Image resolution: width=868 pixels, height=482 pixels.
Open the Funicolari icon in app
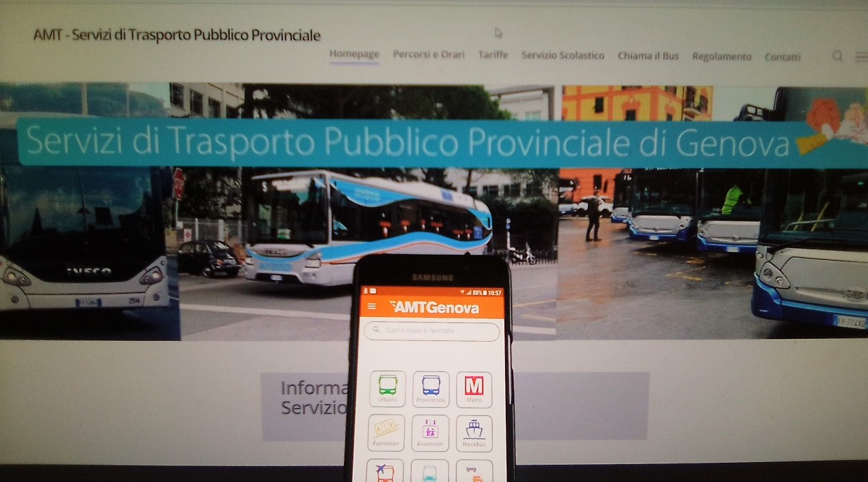(x=386, y=432)
